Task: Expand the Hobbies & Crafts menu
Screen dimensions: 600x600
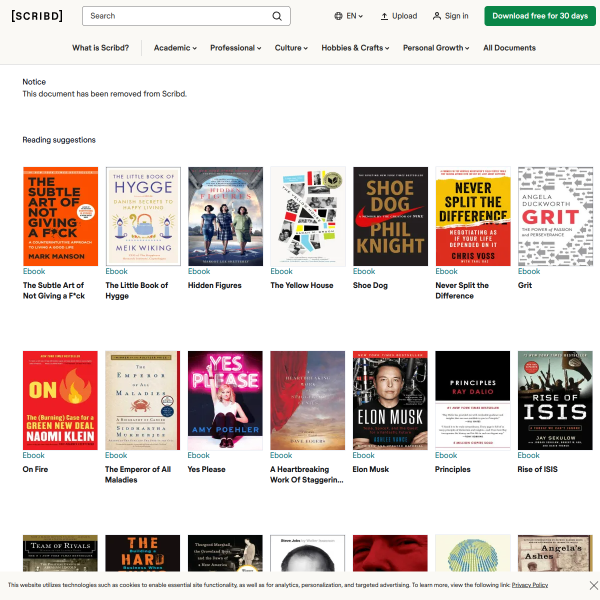Action: coord(356,48)
